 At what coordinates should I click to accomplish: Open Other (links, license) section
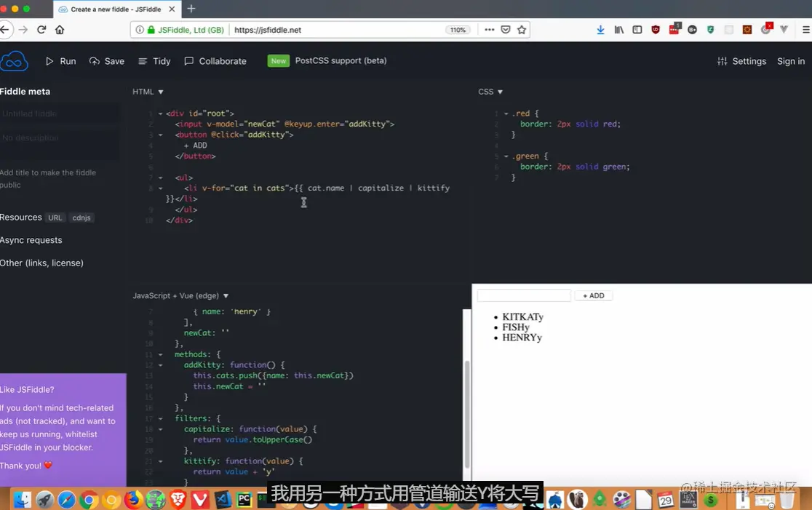(x=41, y=263)
